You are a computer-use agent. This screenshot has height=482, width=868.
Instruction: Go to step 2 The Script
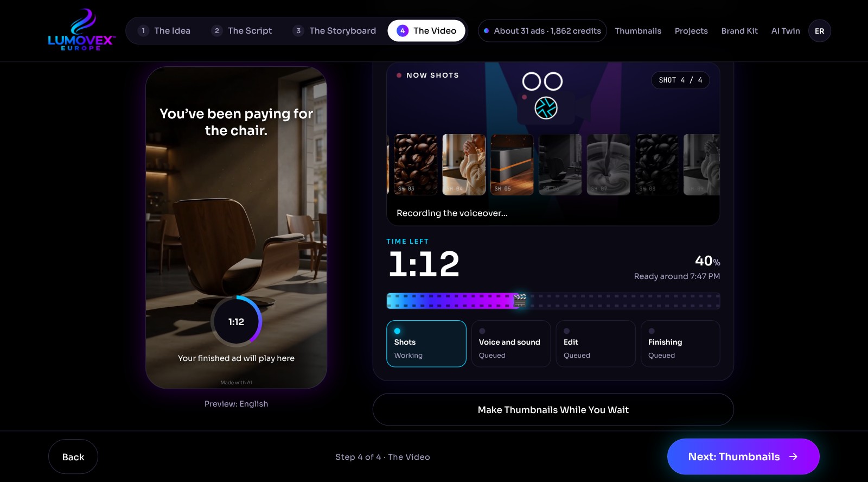coord(242,31)
